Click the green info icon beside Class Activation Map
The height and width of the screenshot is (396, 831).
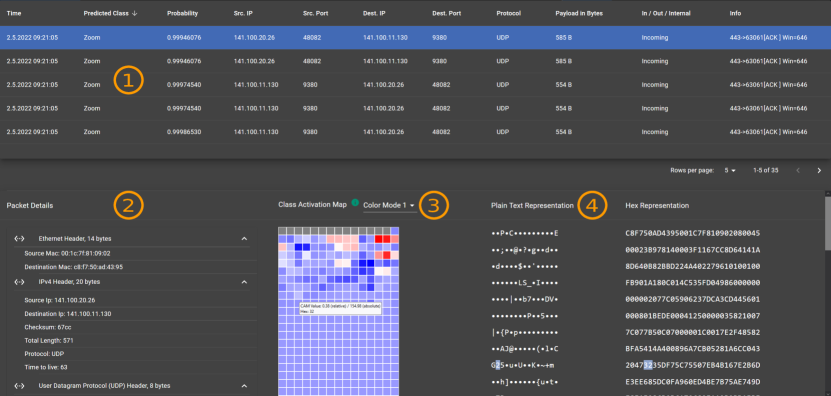pyautogui.click(x=355, y=203)
